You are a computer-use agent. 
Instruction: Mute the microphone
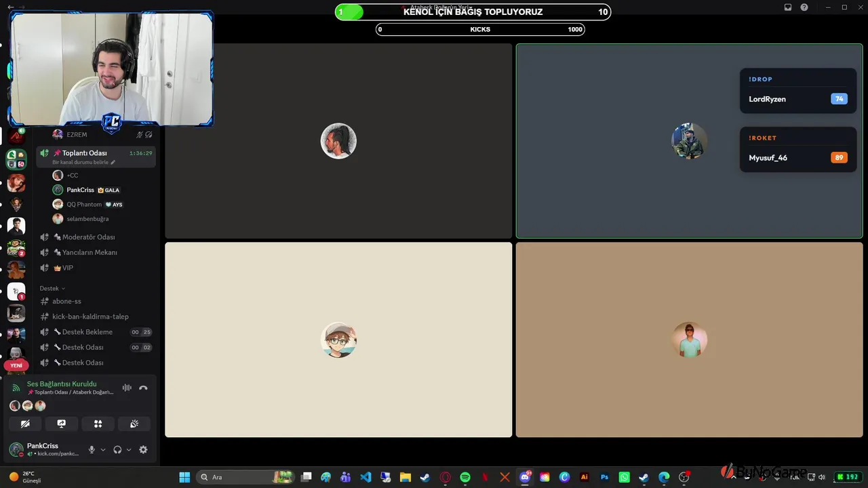[x=92, y=449]
